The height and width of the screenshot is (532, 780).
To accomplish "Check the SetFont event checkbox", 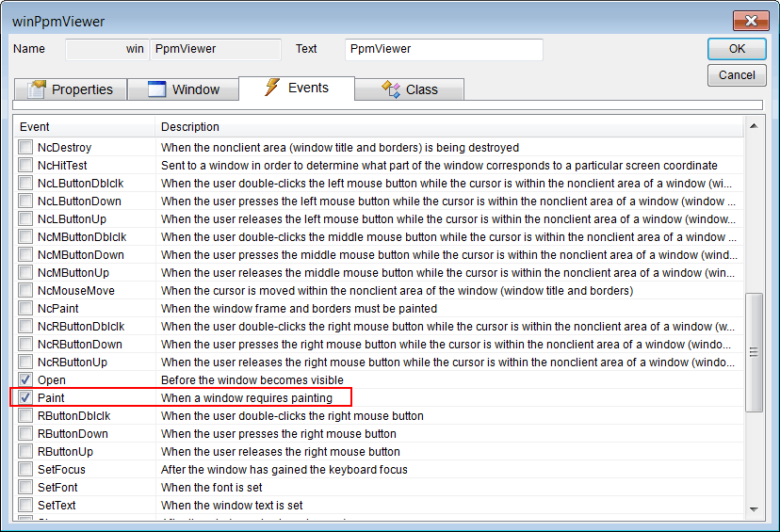I will pos(25,487).
